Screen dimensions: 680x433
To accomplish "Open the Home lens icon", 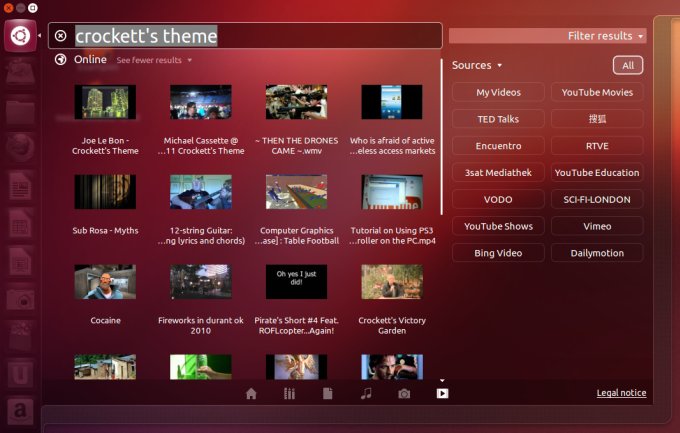I will click(251, 393).
